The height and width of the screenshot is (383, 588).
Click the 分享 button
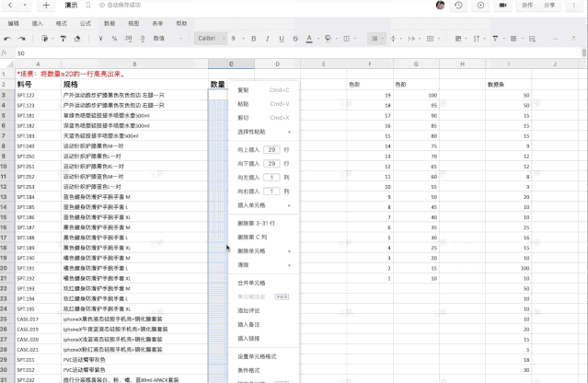pyautogui.click(x=549, y=6)
